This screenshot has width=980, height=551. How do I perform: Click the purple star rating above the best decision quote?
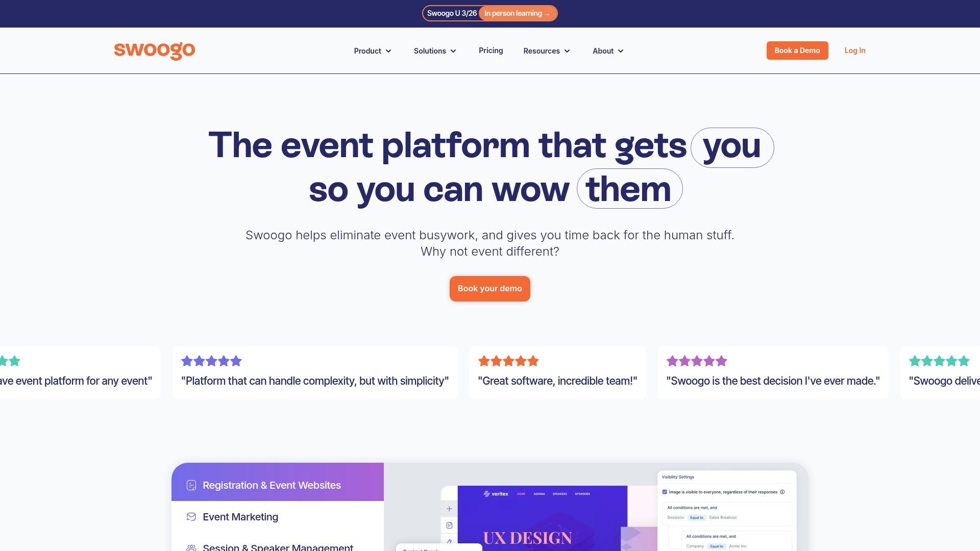pos(697,361)
